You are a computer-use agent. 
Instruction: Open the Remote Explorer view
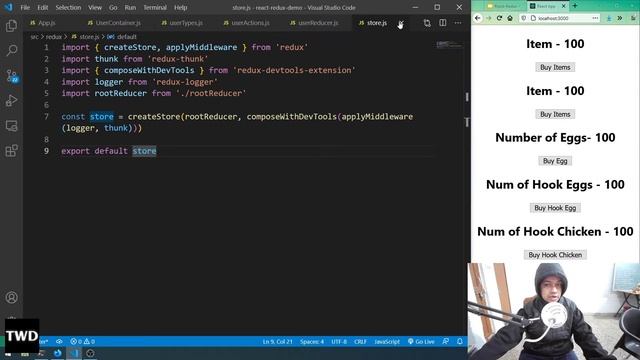tap(11, 126)
